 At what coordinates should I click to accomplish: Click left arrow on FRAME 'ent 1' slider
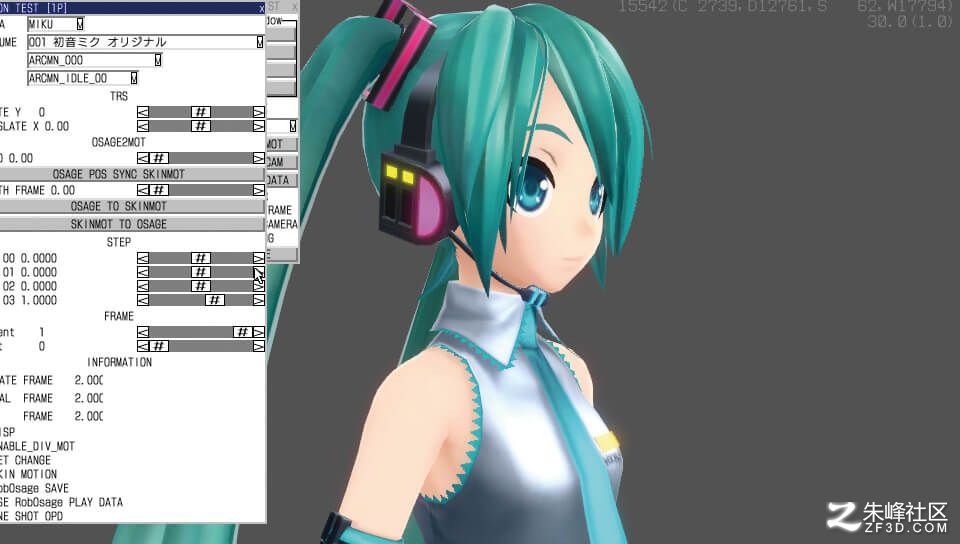(x=143, y=332)
